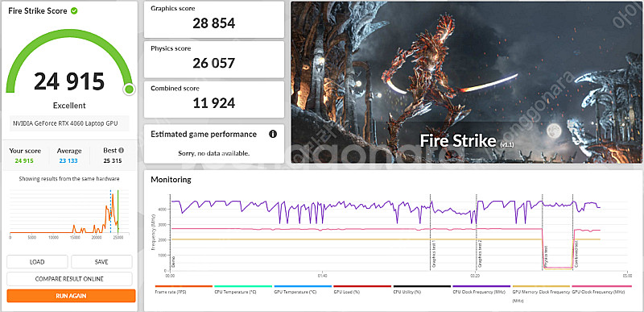Click COMPARE RESULT ONLINE
The height and width of the screenshot is (312, 644).
[x=69, y=279]
